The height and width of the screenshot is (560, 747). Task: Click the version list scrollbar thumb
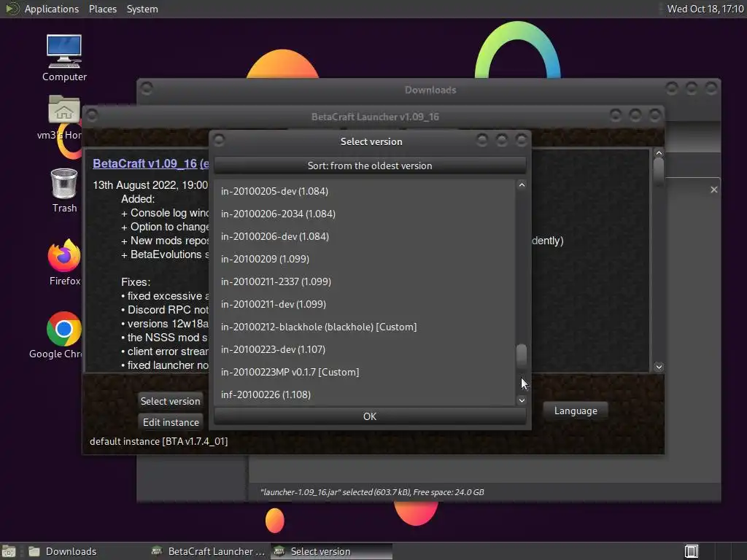[522, 356]
